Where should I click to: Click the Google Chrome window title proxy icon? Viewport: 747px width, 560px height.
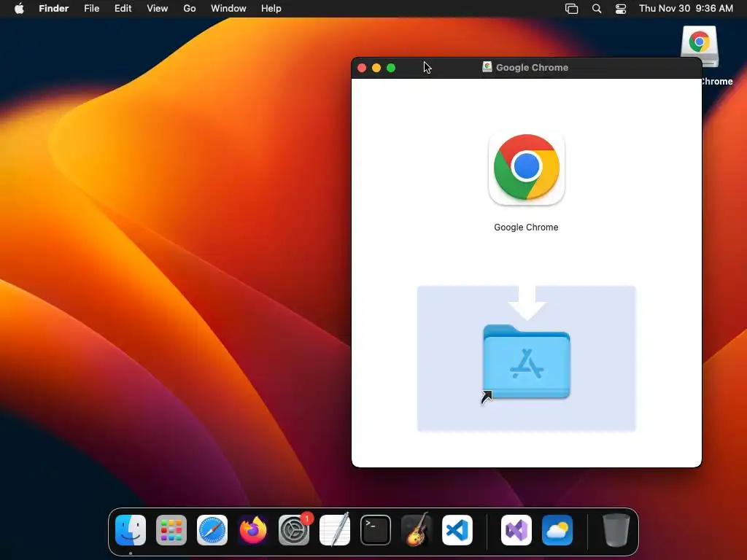(487, 67)
